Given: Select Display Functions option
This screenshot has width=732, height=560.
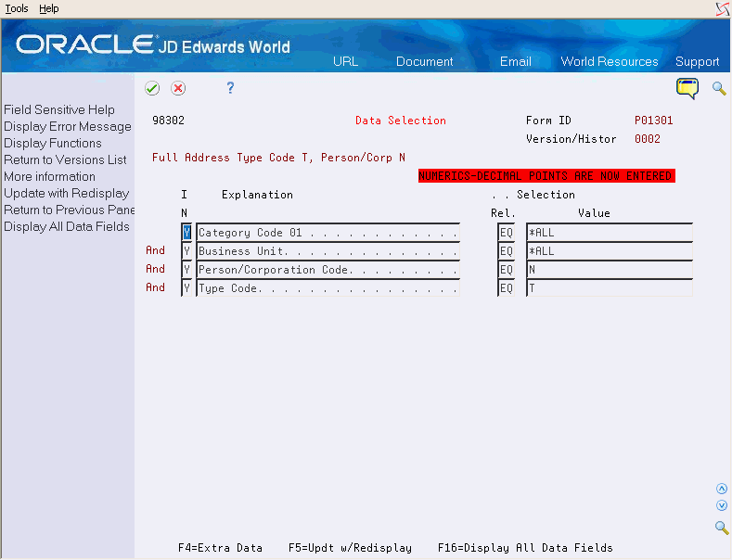Looking at the screenshot, I should tap(53, 144).
